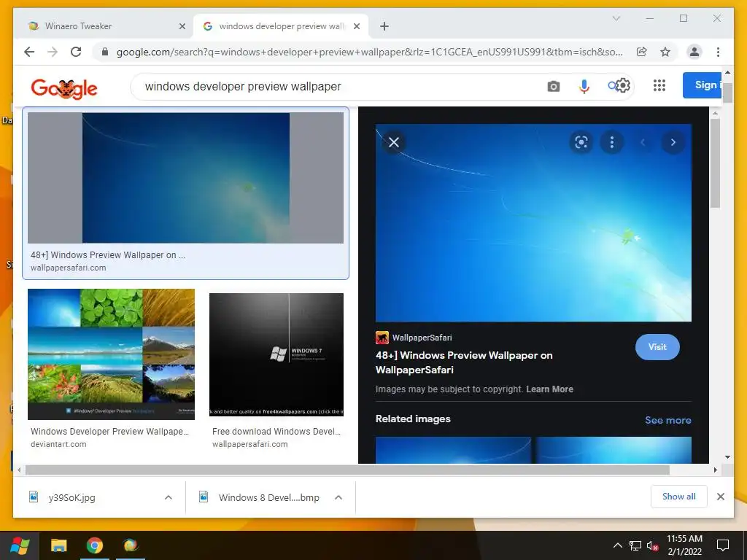Click the preview panel vertical scrollbar

click(x=715, y=163)
